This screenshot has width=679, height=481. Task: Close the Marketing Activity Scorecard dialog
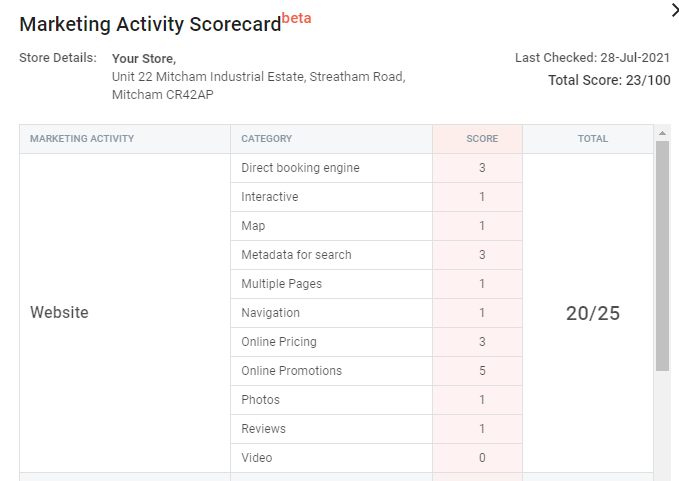point(675,10)
